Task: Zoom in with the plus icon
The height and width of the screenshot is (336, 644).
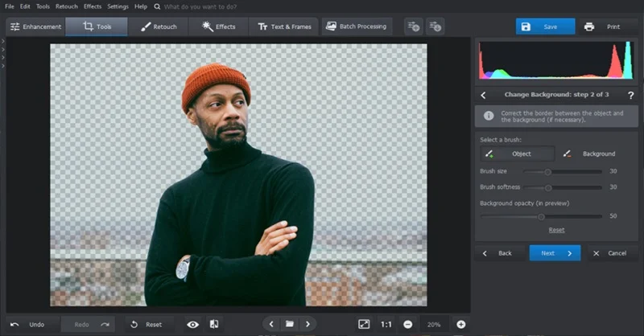Action: 461,324
